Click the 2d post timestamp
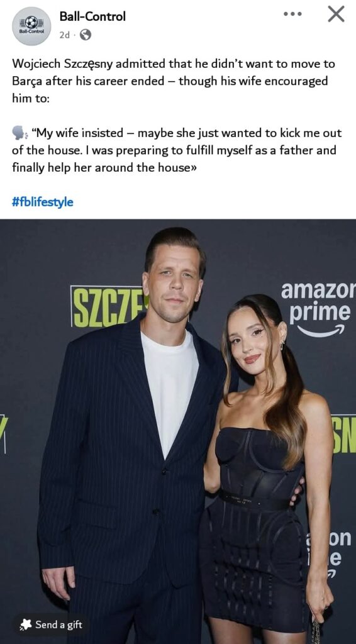 pyautogui.click(x=64, y=35)
